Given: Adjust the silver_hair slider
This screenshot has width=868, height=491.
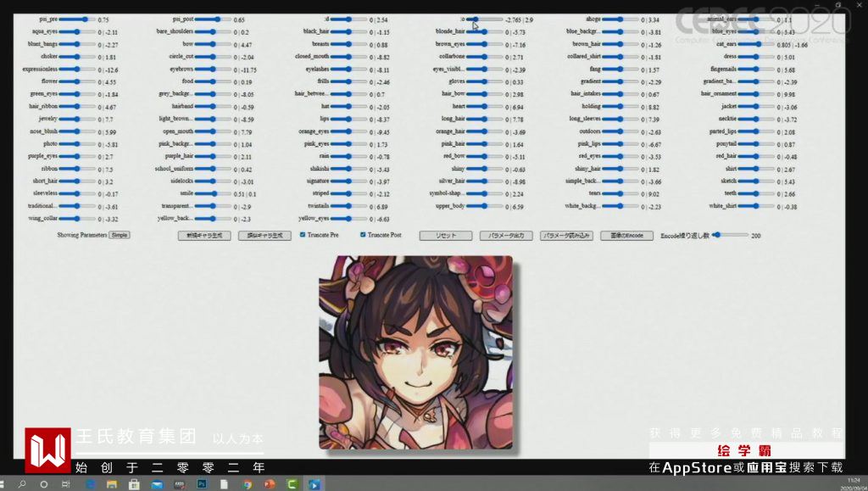Looking at the screenshot, I should 484,181.
